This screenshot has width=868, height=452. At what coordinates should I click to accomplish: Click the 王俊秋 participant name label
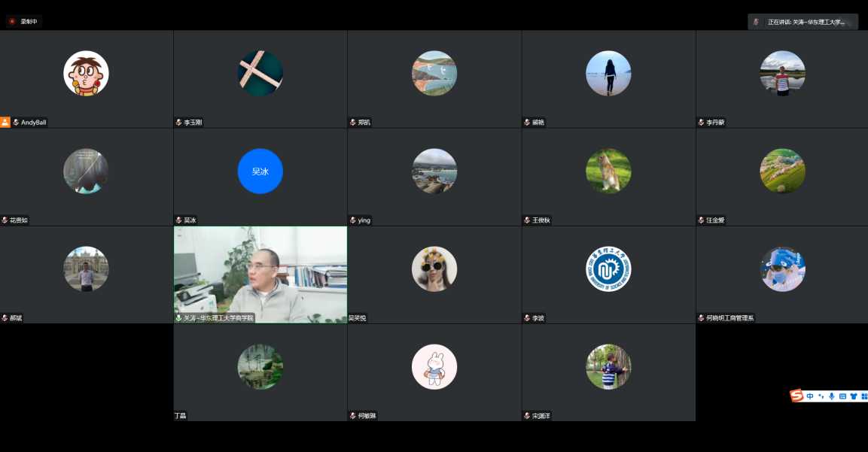[x=541, y=220]
